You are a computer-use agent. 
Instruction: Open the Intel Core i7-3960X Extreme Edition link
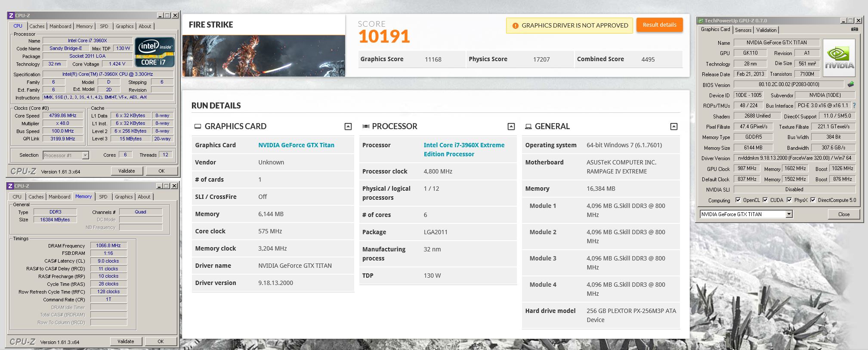[x=464, y=149]
